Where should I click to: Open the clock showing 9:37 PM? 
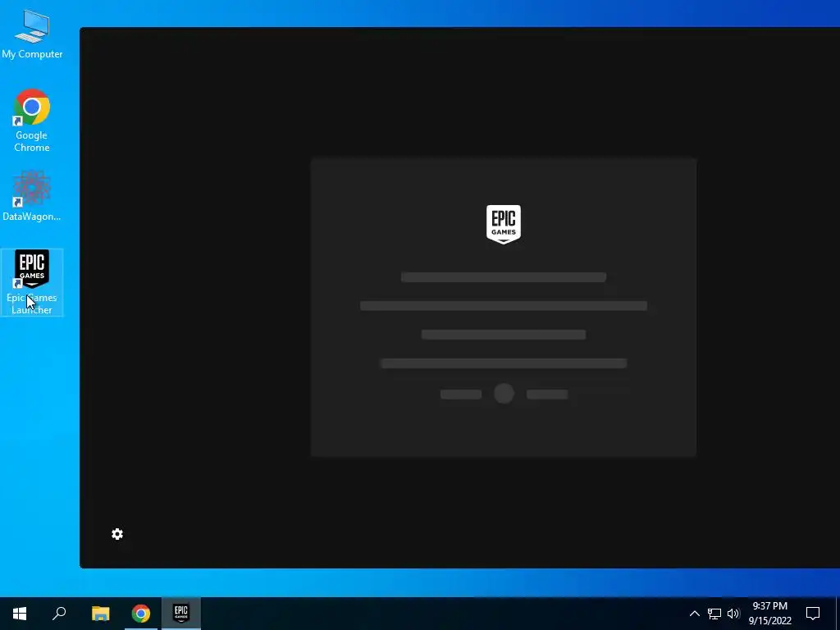(x=769, y=614)
